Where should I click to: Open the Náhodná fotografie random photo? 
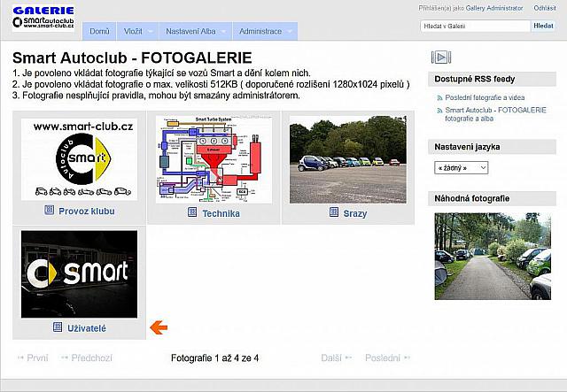point(493,256)
